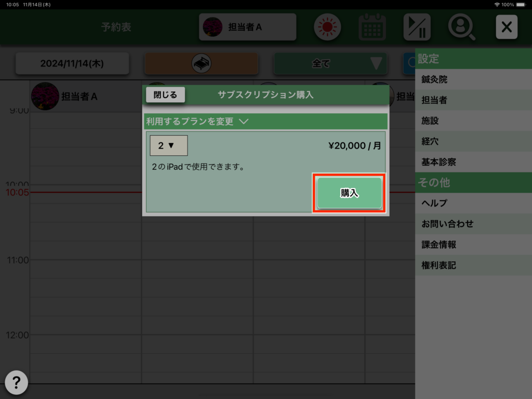532x399 pixels.
Task: Tap the question mark help icon
Action: coord(16,383)
